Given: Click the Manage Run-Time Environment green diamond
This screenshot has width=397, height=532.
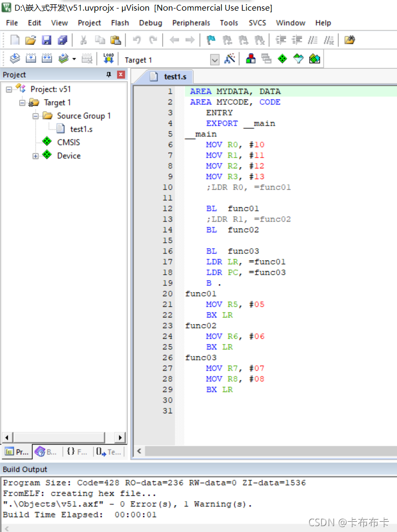Looking at the screenshot, I should (x=283, y=59).
